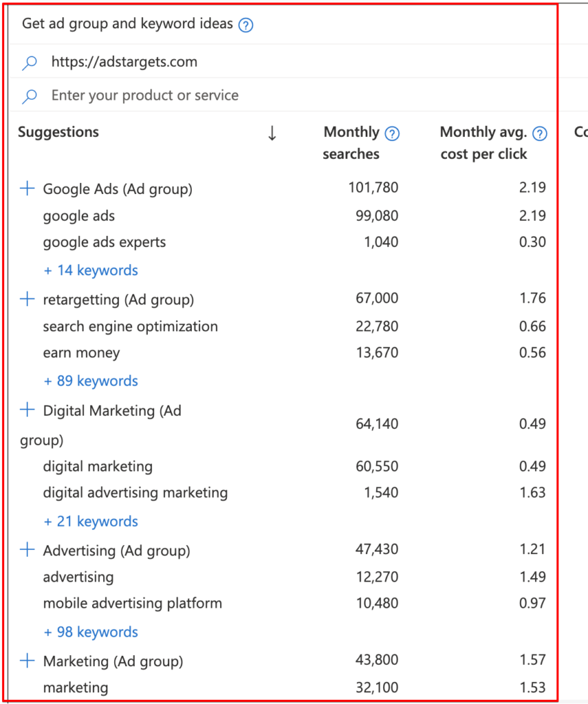
Task: Sort by the Suggestions down arrow
Action: [x=272, y=133]
